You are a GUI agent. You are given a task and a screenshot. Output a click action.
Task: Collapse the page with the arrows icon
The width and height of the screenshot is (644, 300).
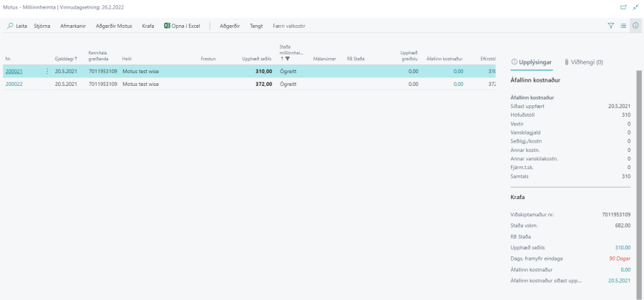click(x=635, y=6)
